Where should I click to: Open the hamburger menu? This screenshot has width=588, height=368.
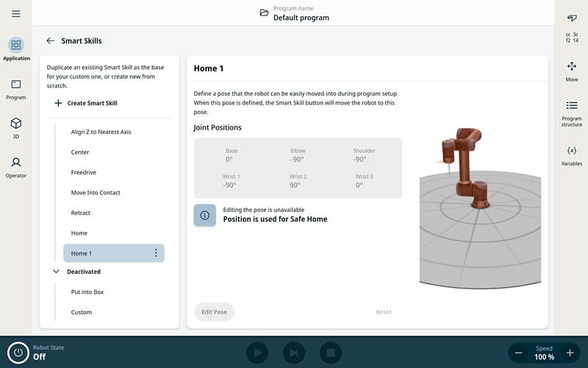pyautogui.click(x=16, y=14)
